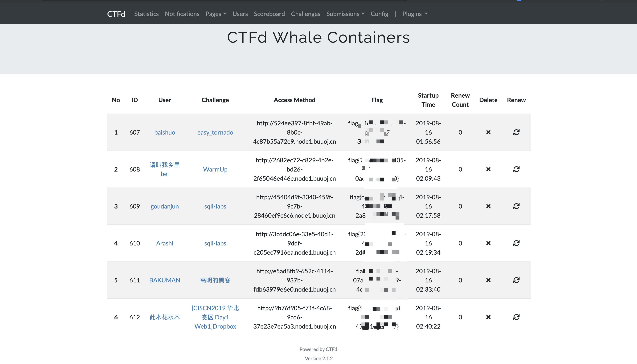The image size is (637, 364).
Task: Delete goudanjun's sqli-labs container
Action: tap(488, 206)
